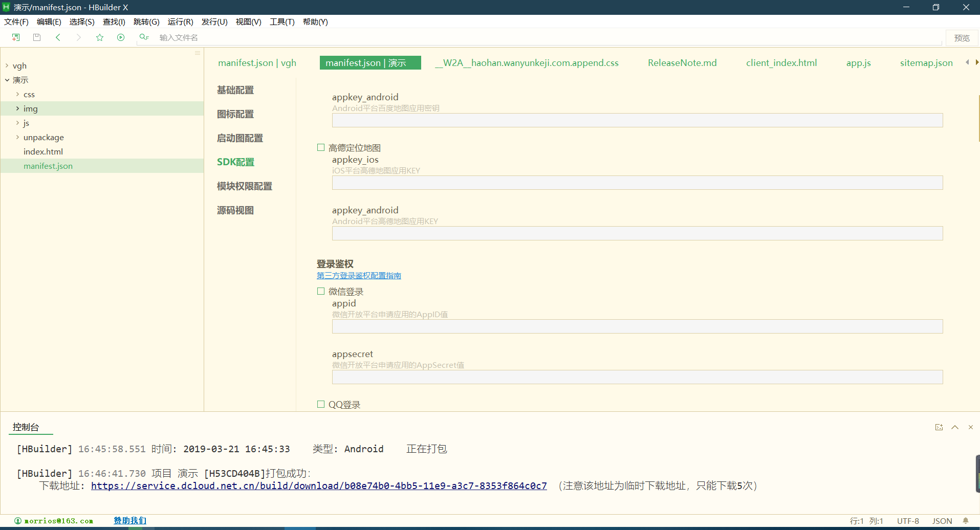980x530 pixels.
Task: Open the 跳转(G) menu
Action: pyautogui.click(x=146, y=21)
